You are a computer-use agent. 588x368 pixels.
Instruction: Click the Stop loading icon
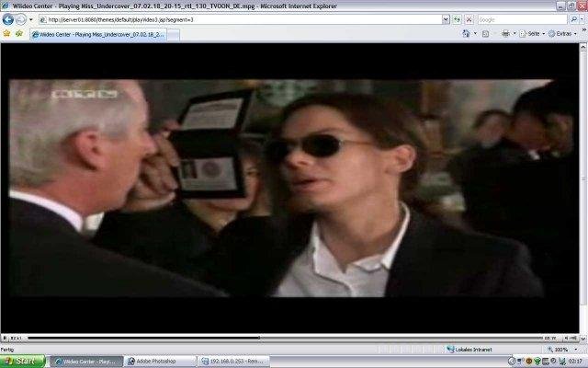[x=469, y=19]
